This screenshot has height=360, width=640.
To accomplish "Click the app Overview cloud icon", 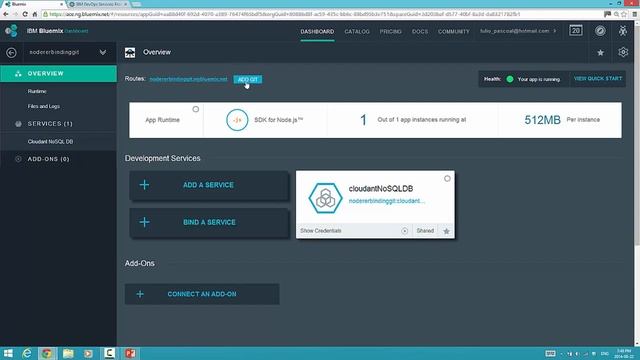I will point(130,52).
